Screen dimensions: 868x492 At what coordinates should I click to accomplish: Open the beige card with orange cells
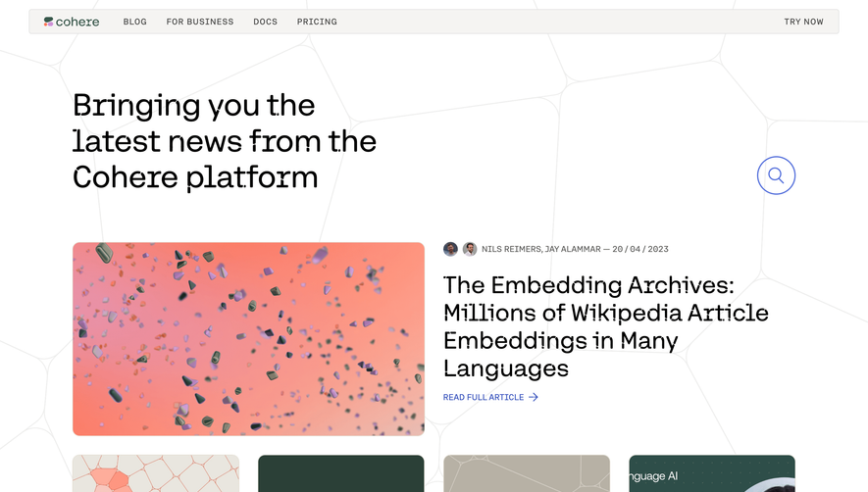tap(156, 473)
